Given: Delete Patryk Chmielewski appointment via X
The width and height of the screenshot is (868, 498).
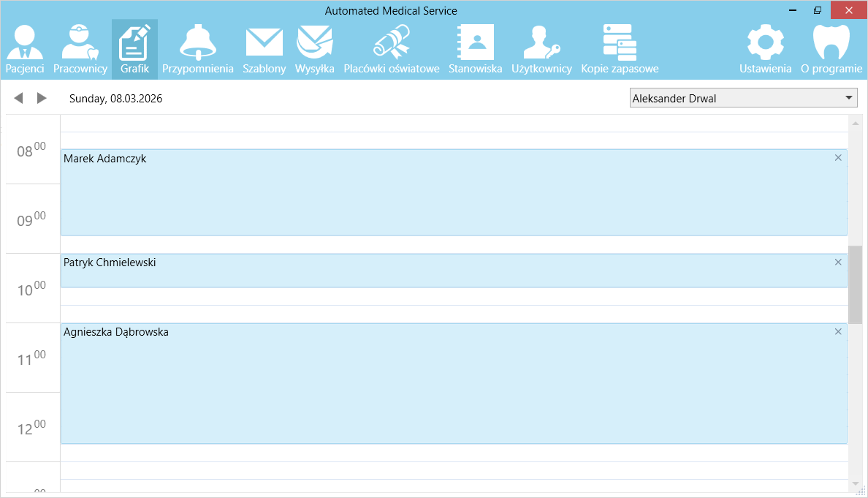Looking at the screenshot, I should coord(838,263).
